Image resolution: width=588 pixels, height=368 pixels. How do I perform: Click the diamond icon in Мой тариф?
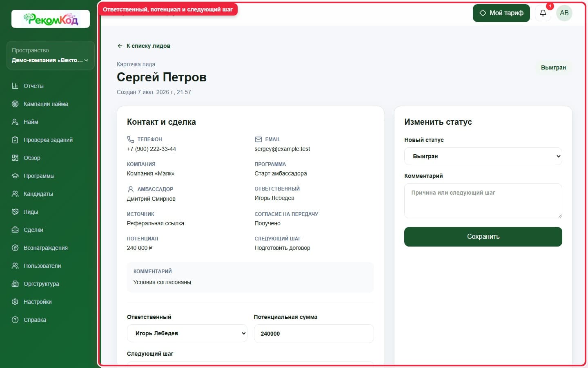click(x=483, y=13)
